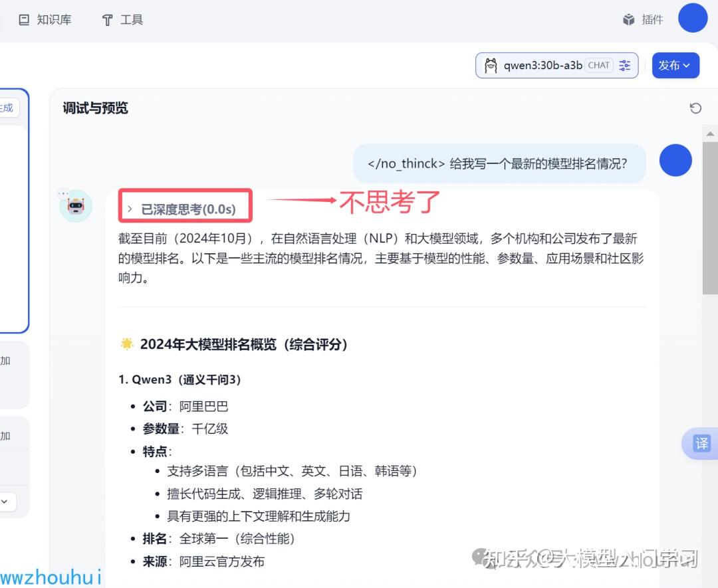718x588 pixels.
Task: Click the 擅长代码生成 bullet text
Action: point(265,494)
